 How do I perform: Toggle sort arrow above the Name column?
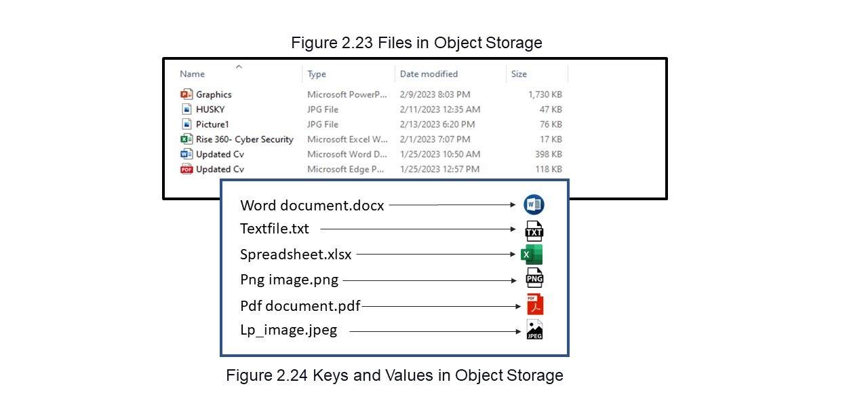tap(239, 67)
